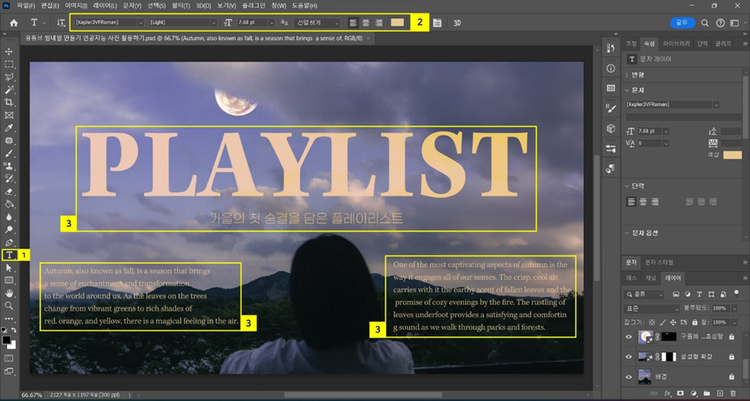Delete layer with the trash icon
750x401 pixels.
[x=733, y=393]
